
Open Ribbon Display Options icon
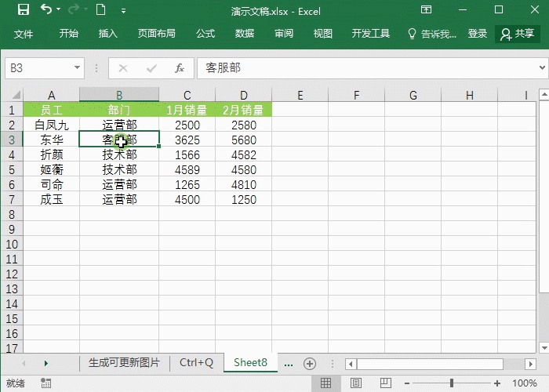427,10
